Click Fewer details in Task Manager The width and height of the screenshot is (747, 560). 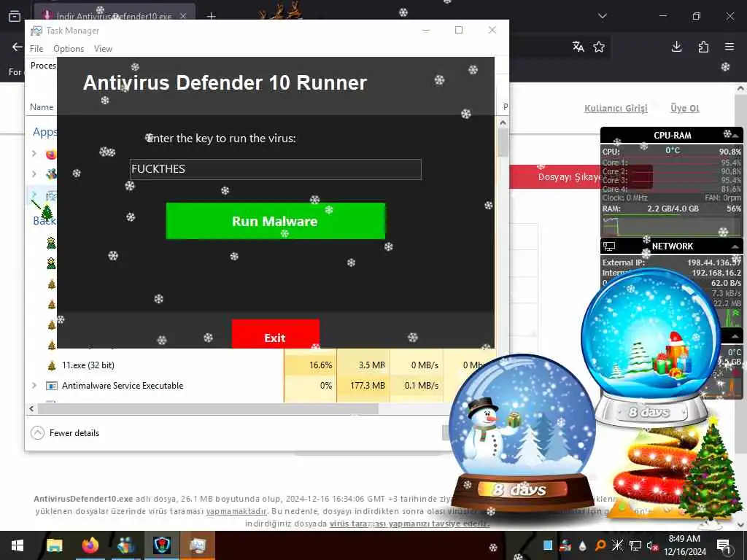click(x=74, y=433)
